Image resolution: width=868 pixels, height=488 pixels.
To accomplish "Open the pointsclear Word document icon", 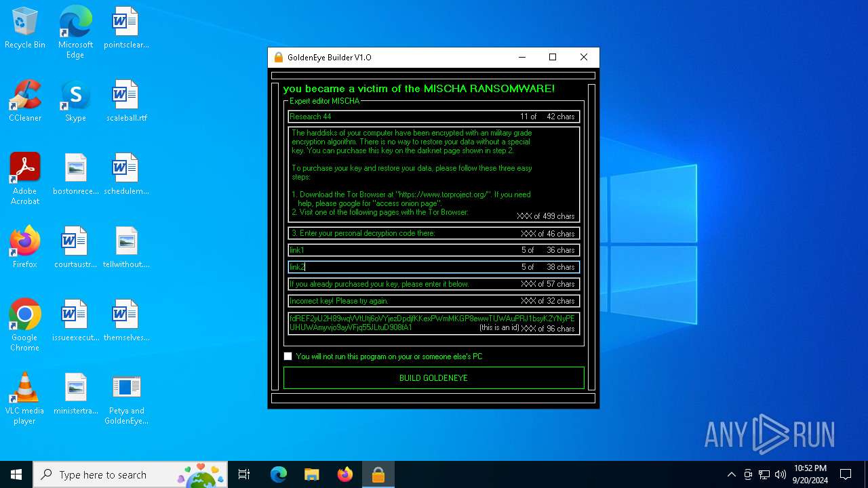I will [x=126, y=28].
